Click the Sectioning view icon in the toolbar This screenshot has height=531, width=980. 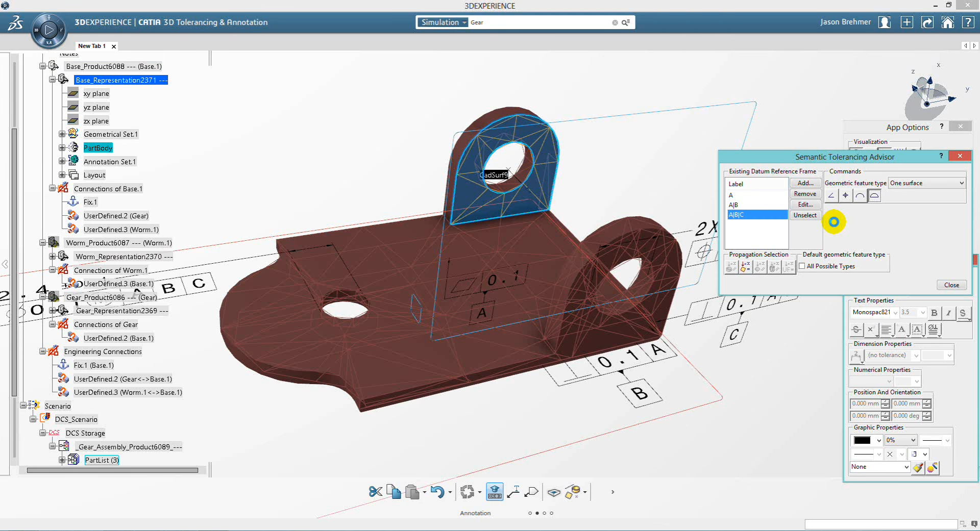pos(554,491)
